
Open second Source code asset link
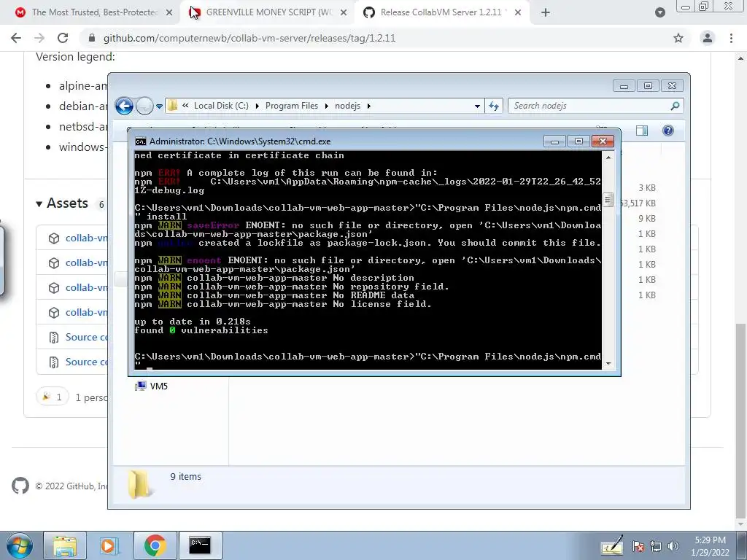pos(86,362)
